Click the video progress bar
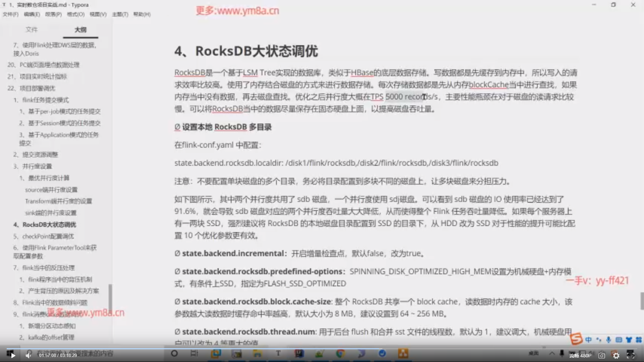 [322, 349]
